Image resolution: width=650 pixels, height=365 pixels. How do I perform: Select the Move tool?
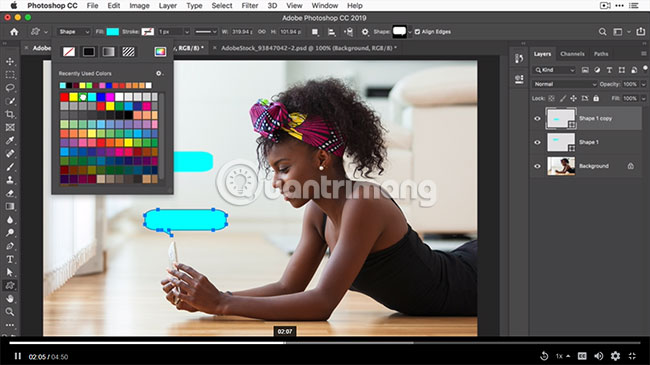click(10, 61)
